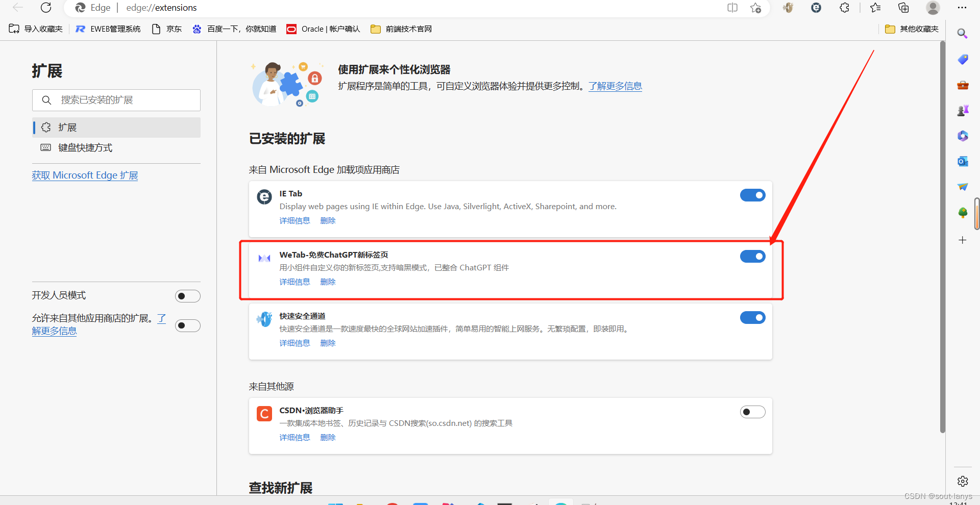This screenshot has width=980, height=505.
Task: Click 删除 for WeTab
Action: point(328,282)
